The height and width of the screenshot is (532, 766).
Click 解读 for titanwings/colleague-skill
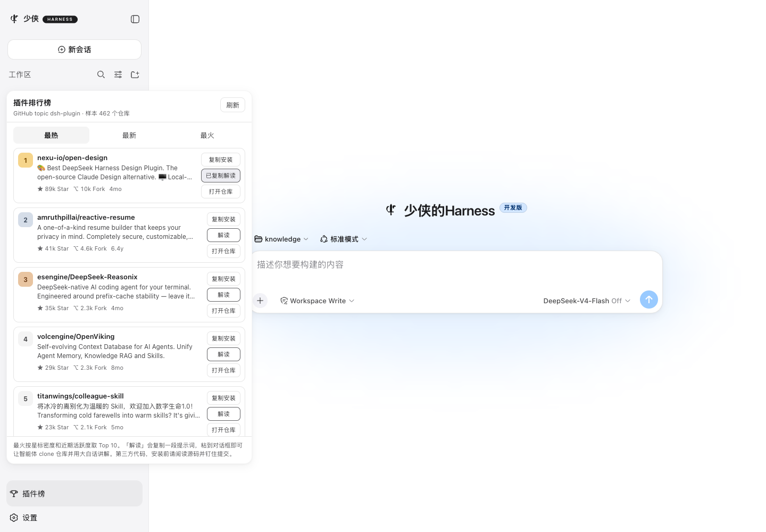223,414
